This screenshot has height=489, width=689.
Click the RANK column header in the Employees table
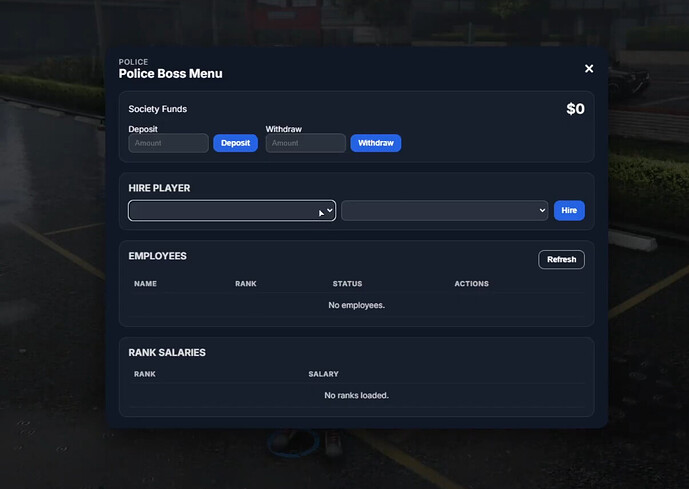click(x=246, y=284)
